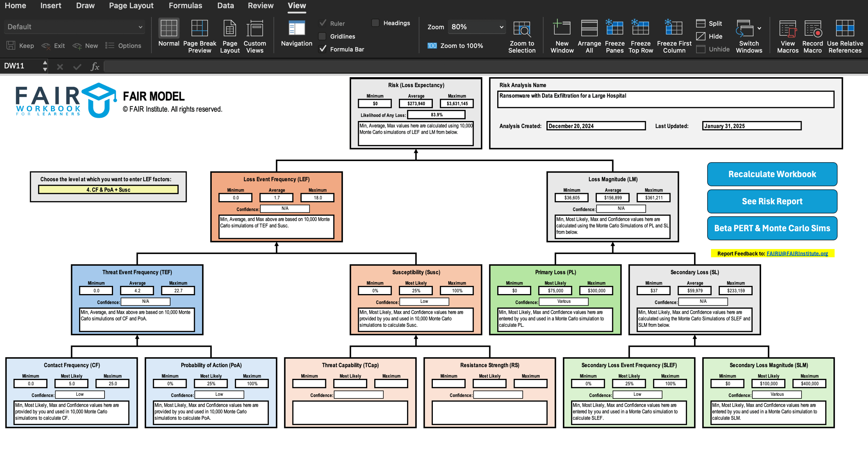The width and height of the screenshot is (868, 449).
Task: Uncheck the Formula Bar checkbox
Action: pos(323,49)
